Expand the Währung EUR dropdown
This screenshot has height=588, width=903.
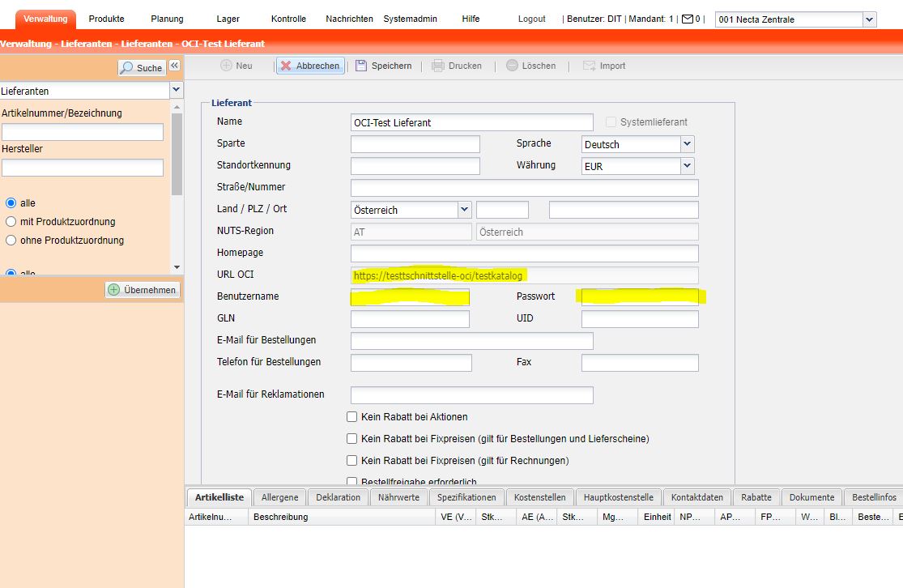(x=687, y=166)
